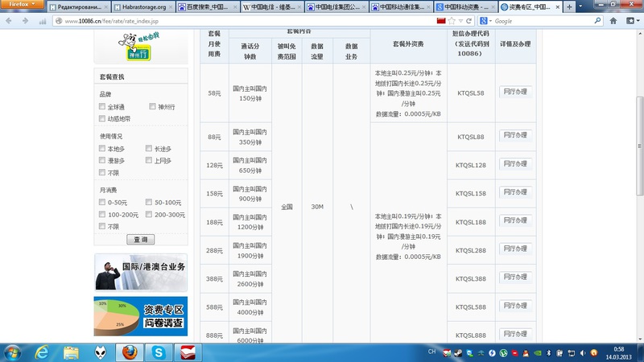Open the 资费专区 问卷调查 survey banner
Viewport: 644px width, 362px height.
141,316
